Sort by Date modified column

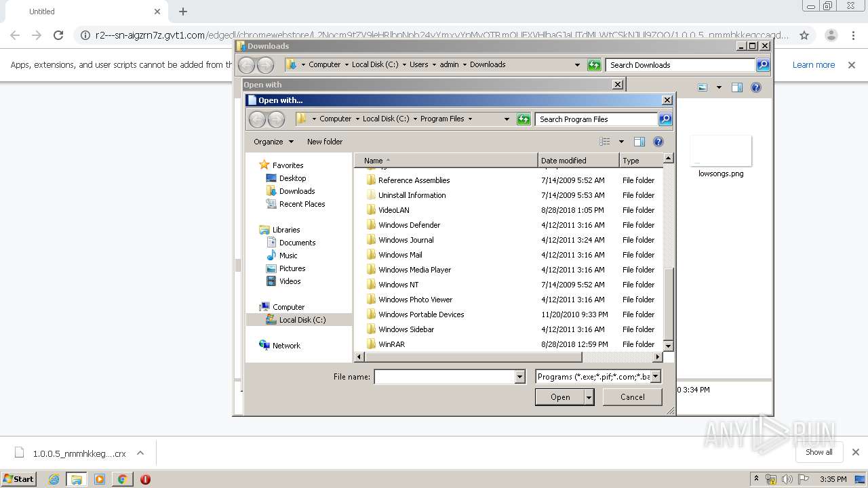[578, 161]
